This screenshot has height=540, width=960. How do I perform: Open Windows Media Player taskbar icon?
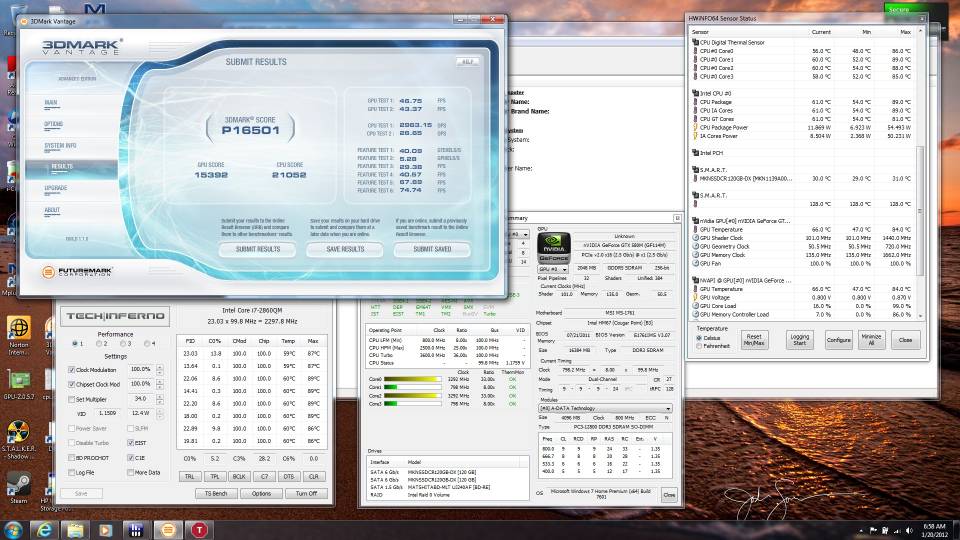[x=106, y=530]
